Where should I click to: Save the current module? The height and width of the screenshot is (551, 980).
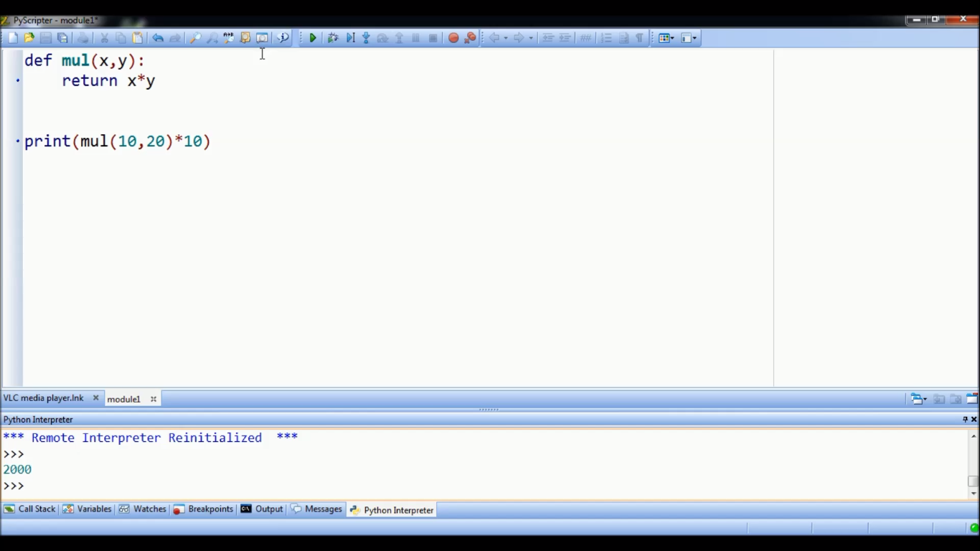click(x=46, y=37)
